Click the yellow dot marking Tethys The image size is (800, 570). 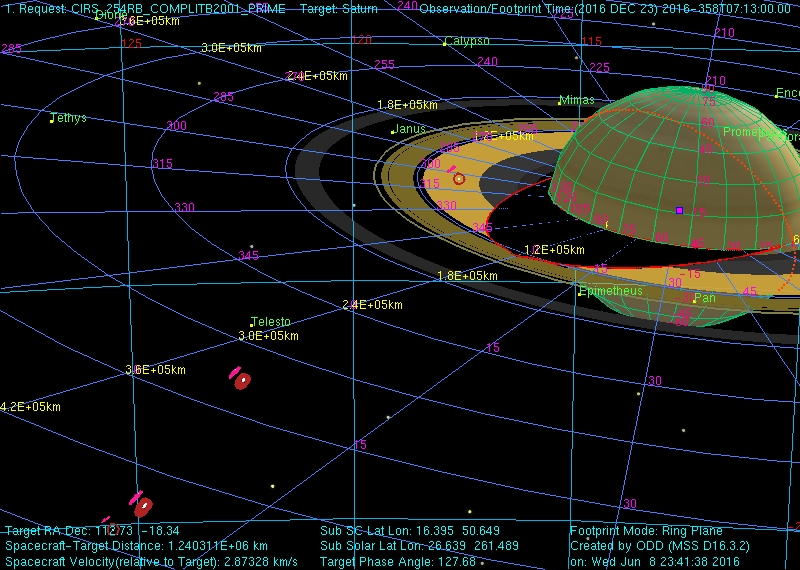pos(52,120)
